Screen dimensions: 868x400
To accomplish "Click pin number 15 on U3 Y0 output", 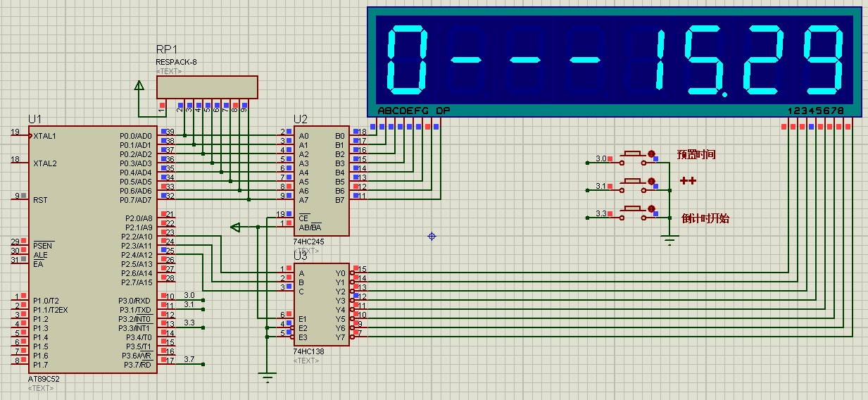I will [x=363, y=269].
